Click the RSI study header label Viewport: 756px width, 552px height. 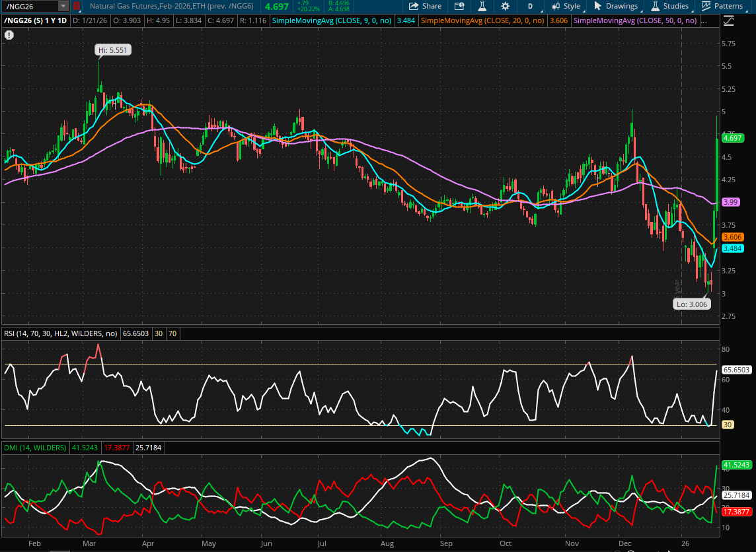coord(63,333)
